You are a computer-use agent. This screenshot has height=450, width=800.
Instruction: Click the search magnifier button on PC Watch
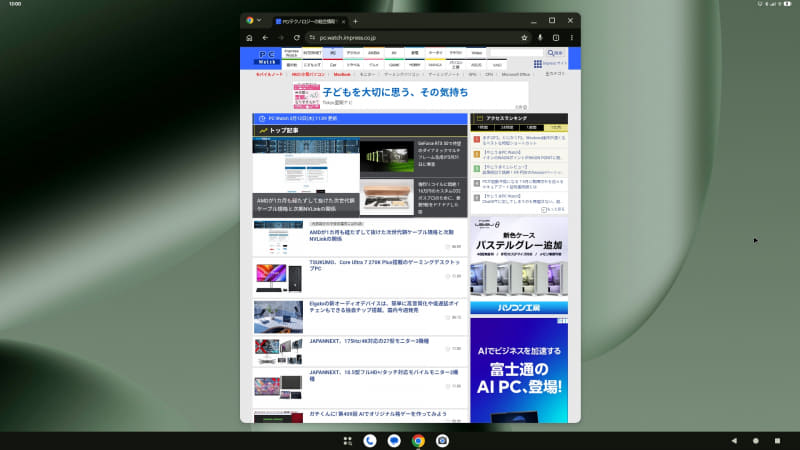(x=555, y=53)
